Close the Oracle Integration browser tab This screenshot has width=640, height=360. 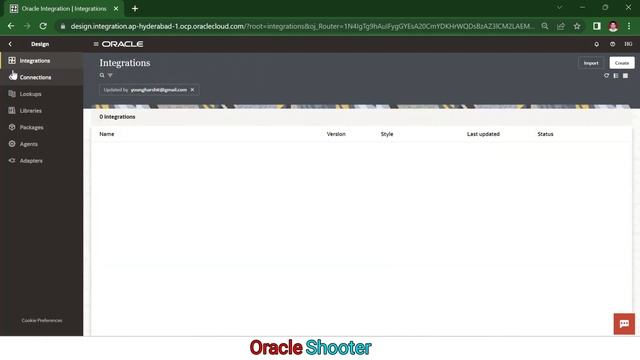pos(116,9)
